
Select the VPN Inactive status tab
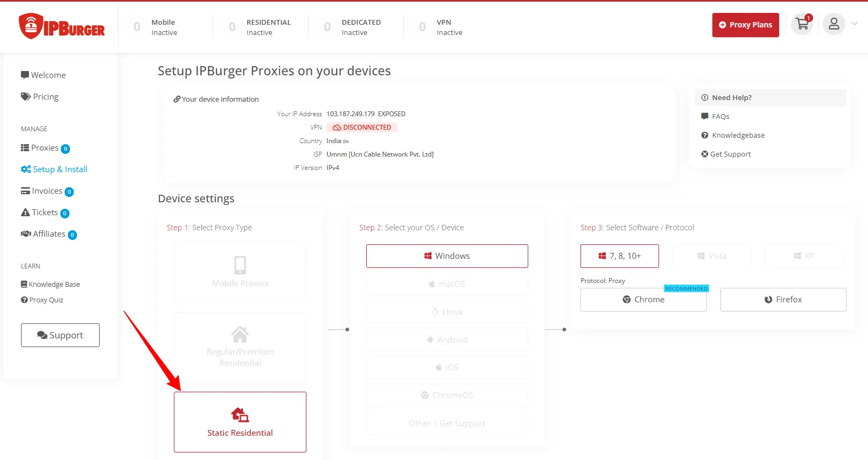pos(441,27)
